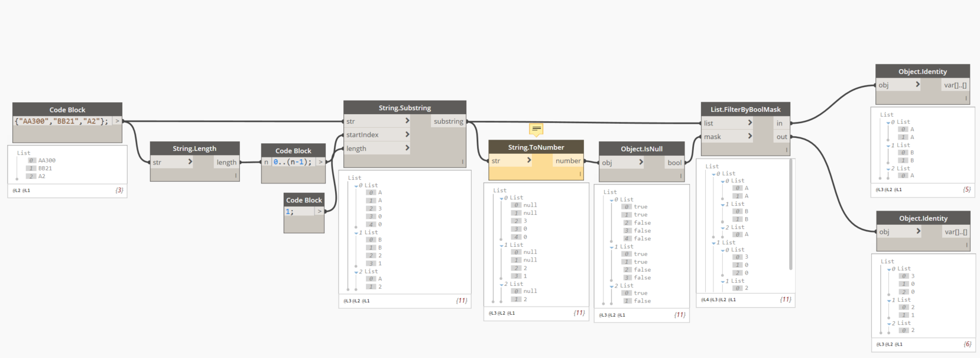This screenshot has width=980, height=358.
Task: Click the substring output port
Action: point(449,121)
